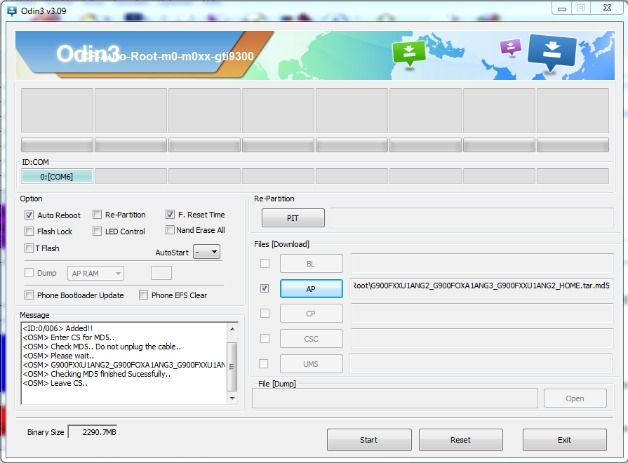Image resolution: width=628 pixels, height=463 pixels.
Task: Click the Message log scroll down arrow
Action: [x=232, y=398]
